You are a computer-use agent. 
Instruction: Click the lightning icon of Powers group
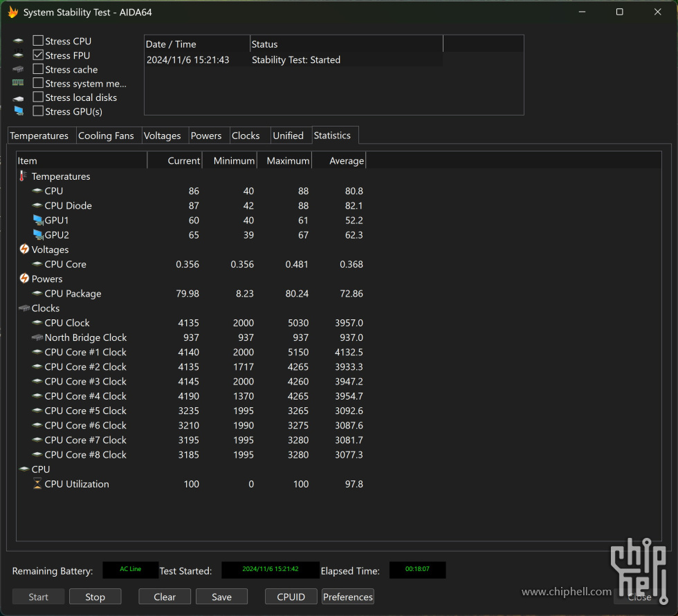coord(24,279)
